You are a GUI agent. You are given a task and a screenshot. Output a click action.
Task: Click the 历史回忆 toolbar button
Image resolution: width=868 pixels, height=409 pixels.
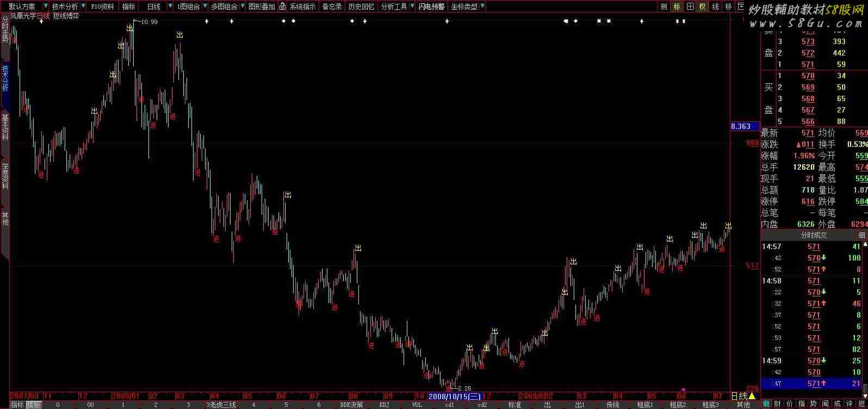pos(361,7)
